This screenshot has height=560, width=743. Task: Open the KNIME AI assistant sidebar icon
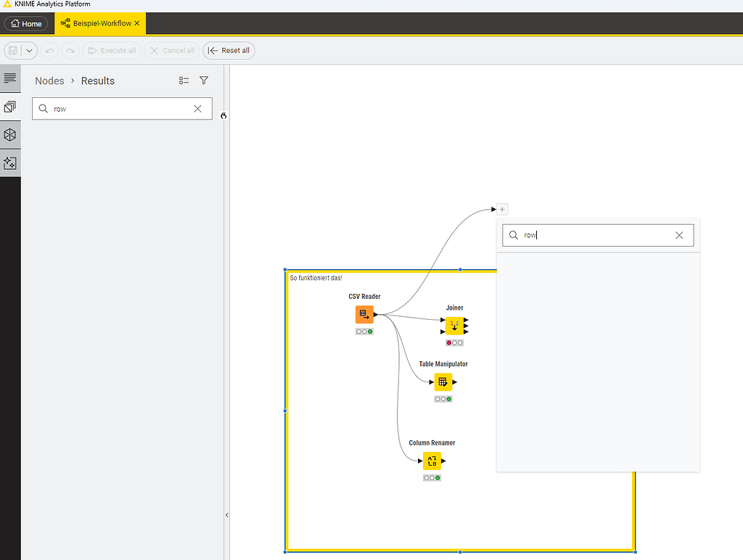(x=10, y=163)
